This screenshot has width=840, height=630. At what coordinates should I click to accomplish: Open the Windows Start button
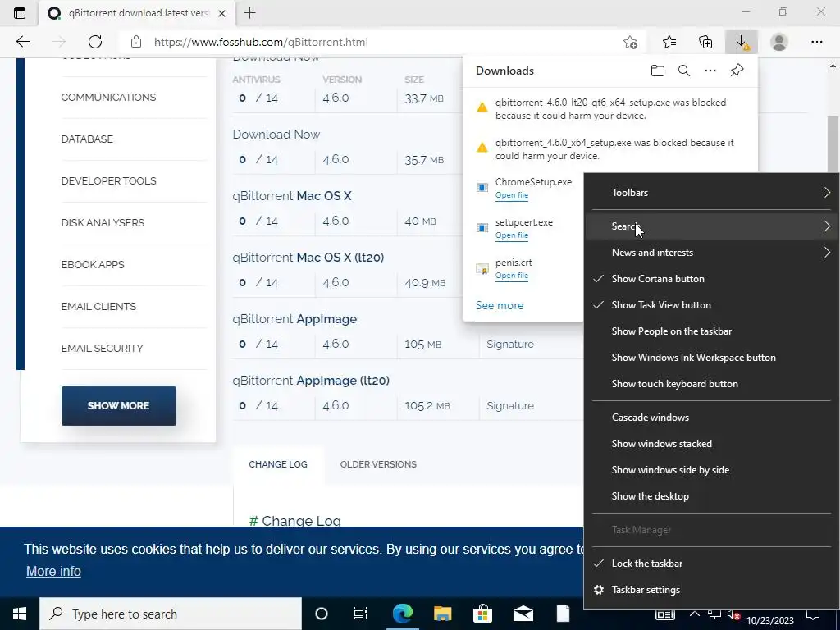pyautogui.click(x=20, y=614)
